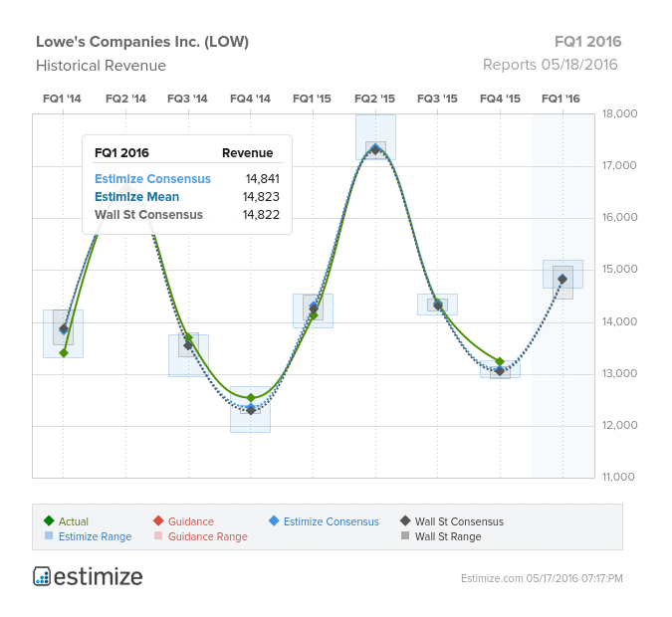
Task: Click the FQ1 2016 heading at top right
Action: coord(588,42)
